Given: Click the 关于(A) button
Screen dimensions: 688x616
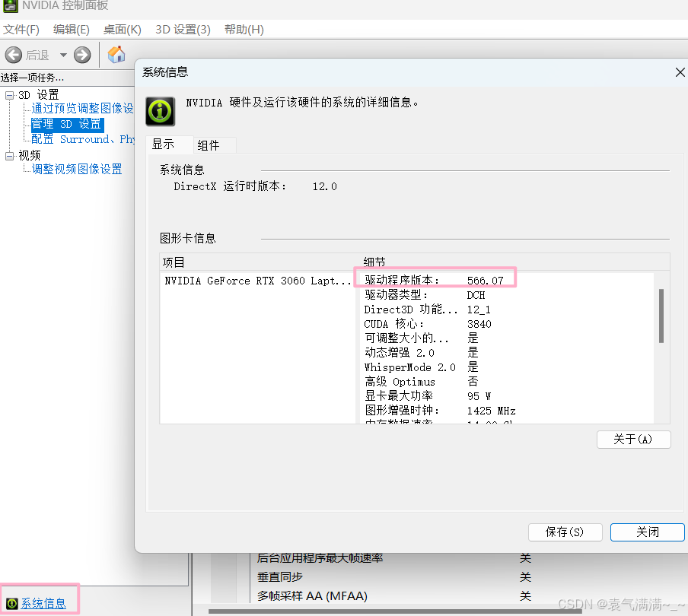Looking at the screenshot, I should (633, 440).
